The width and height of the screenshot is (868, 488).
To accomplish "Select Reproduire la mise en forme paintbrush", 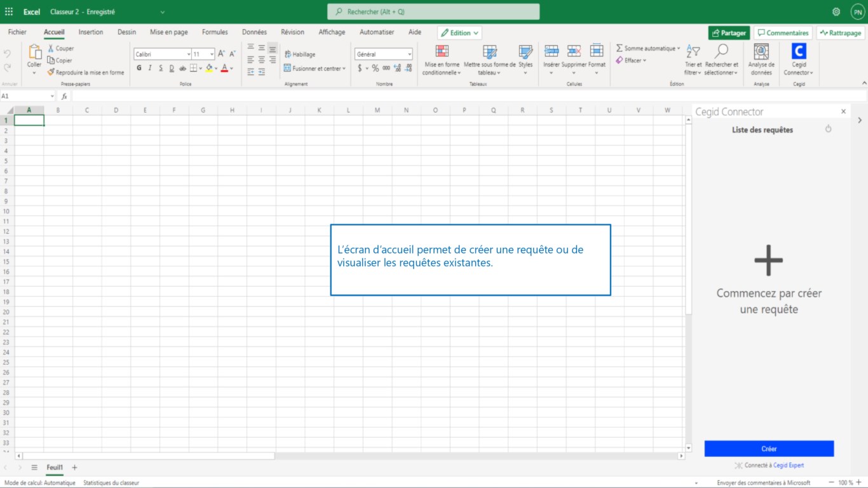I will pos(51,72).
